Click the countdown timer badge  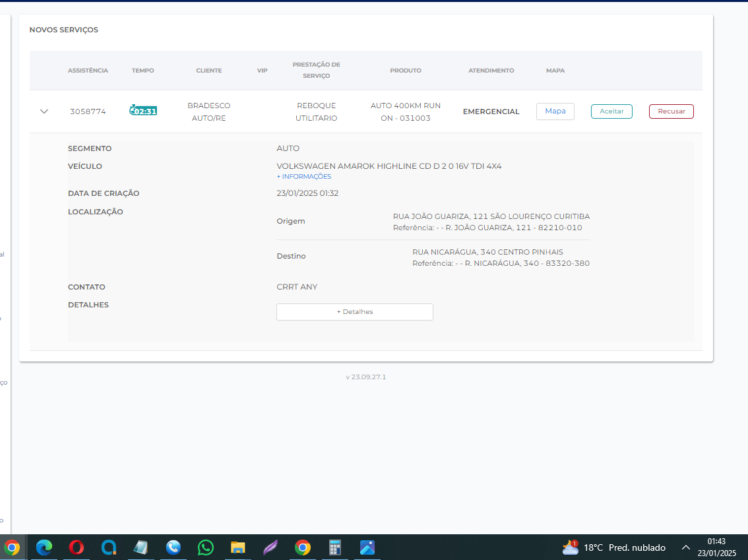(143, 111)
